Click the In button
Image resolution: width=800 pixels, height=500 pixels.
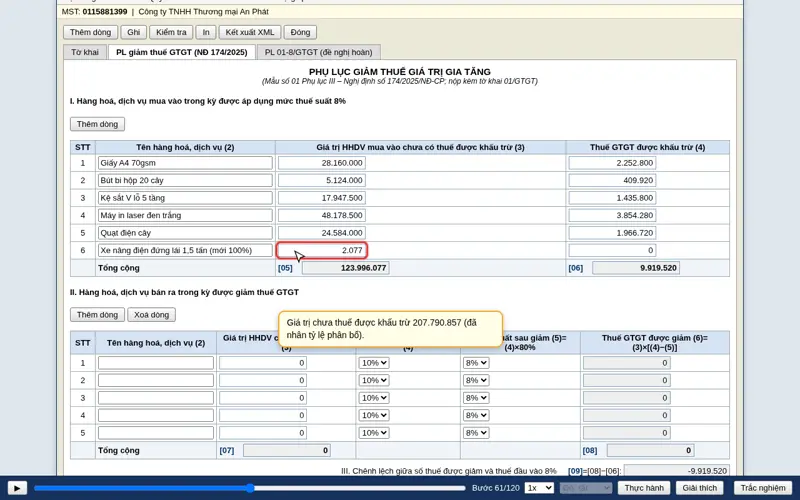[206, 32]
